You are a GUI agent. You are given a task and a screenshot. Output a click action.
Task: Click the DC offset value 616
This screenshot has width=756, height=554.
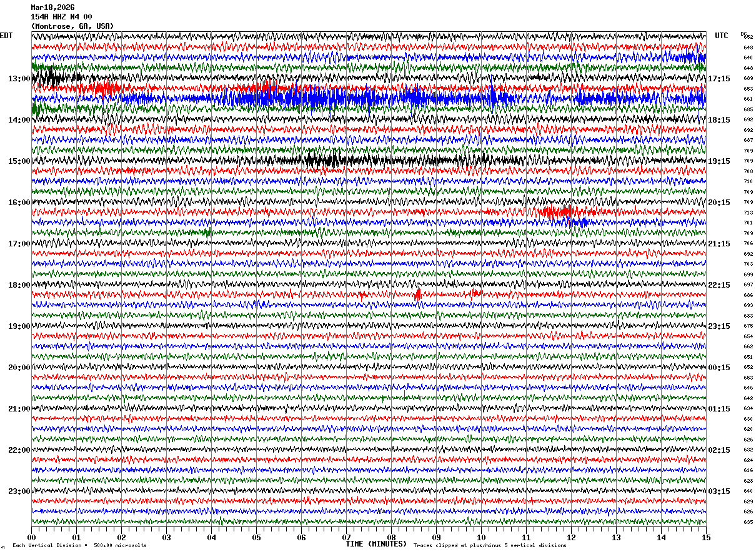748,471
